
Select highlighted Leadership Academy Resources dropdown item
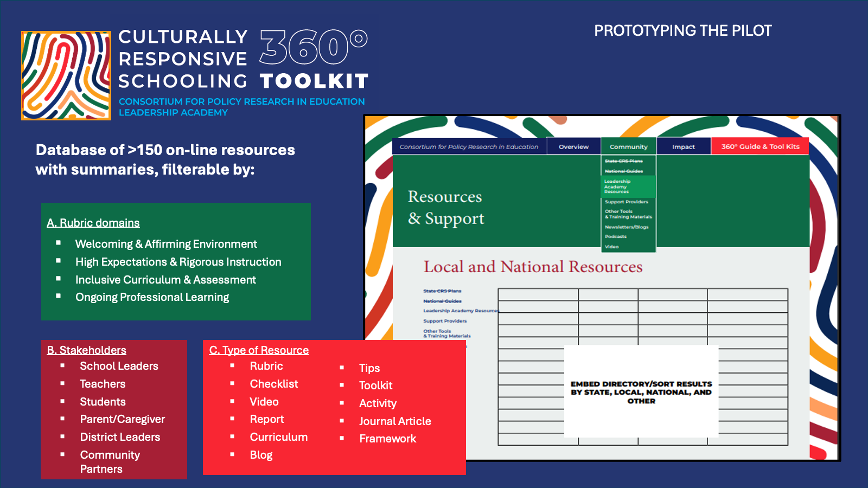click(628, 187)
